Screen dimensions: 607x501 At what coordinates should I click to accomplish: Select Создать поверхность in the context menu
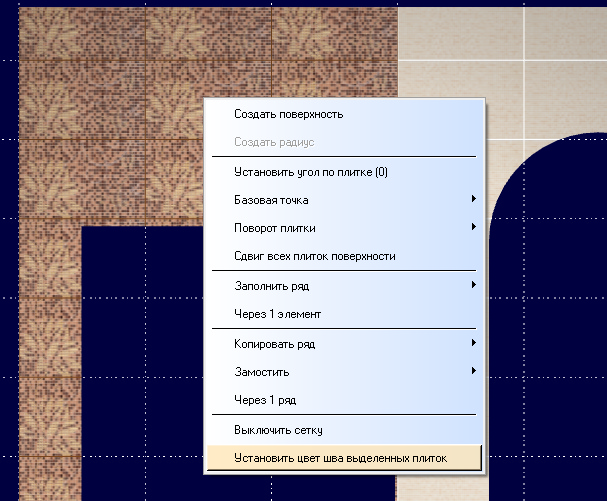coord(288,114)
